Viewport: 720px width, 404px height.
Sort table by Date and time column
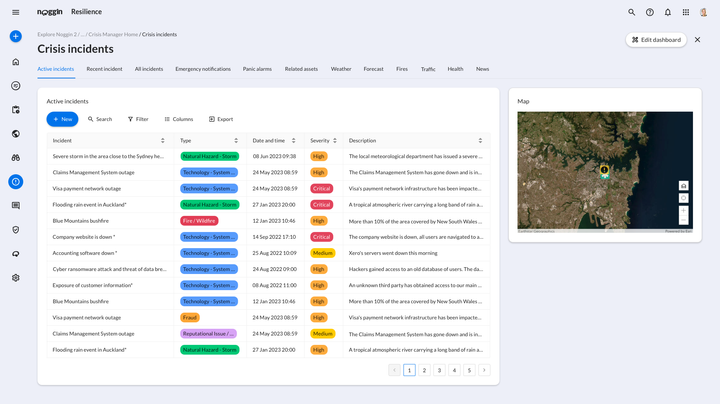293,140
